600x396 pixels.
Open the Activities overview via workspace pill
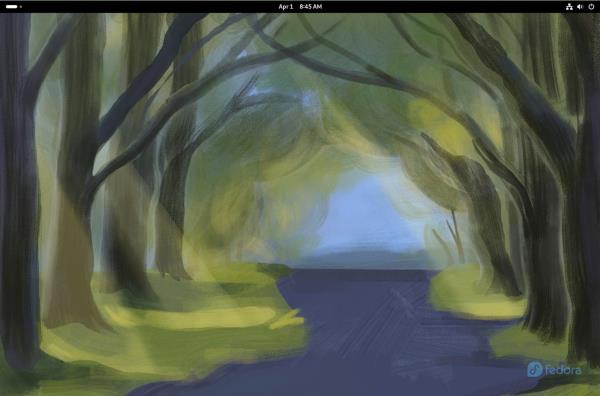(11, 7)
